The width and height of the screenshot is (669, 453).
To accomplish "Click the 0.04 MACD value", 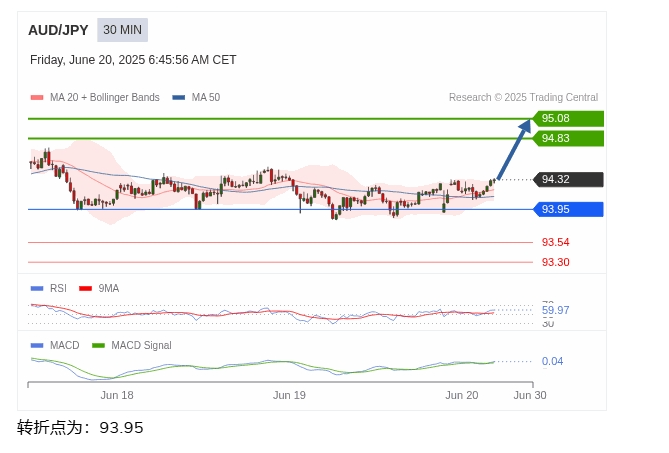I will point(553,361).
